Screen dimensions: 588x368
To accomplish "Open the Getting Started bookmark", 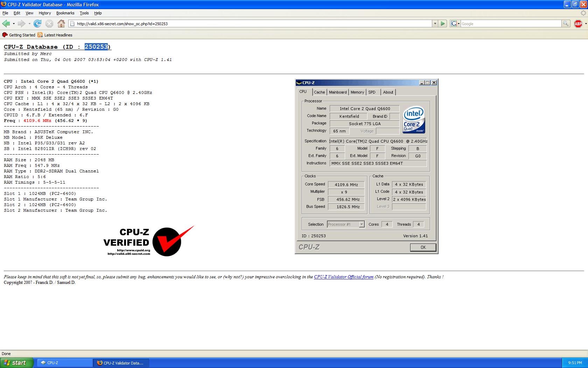I will click(19, 35).
